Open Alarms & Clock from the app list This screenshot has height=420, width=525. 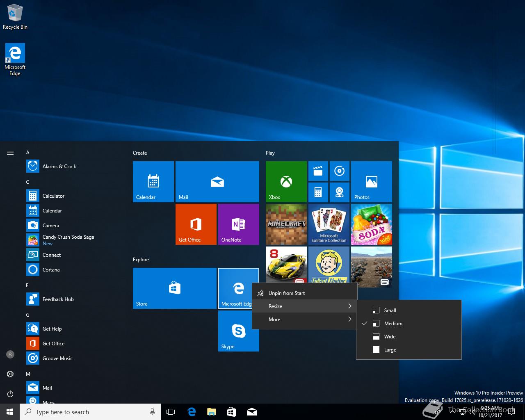click(x=74, y=166)
